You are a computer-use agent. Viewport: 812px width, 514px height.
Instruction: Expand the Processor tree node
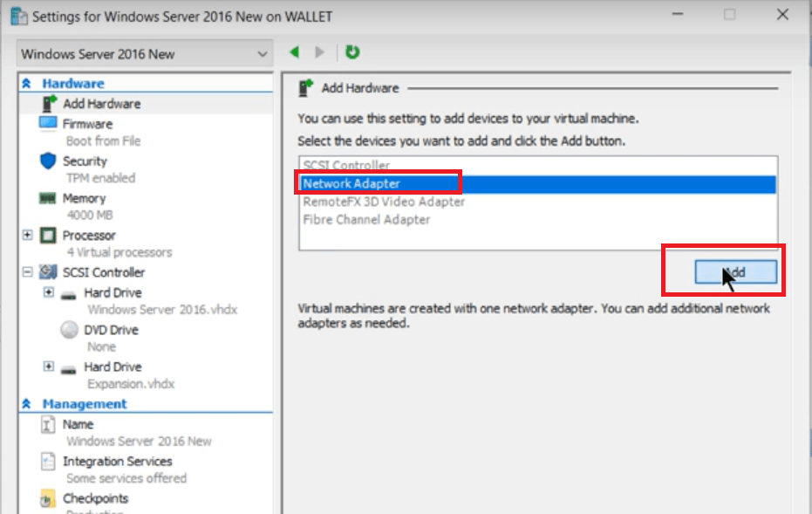coord(27,236)
